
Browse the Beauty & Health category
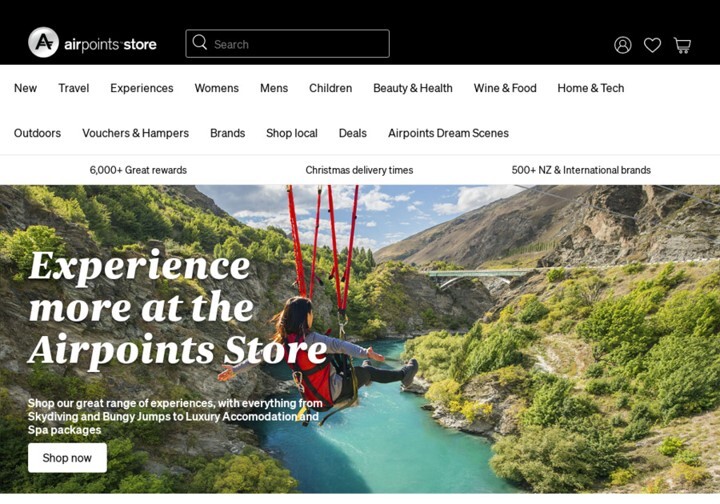[413, 88]
